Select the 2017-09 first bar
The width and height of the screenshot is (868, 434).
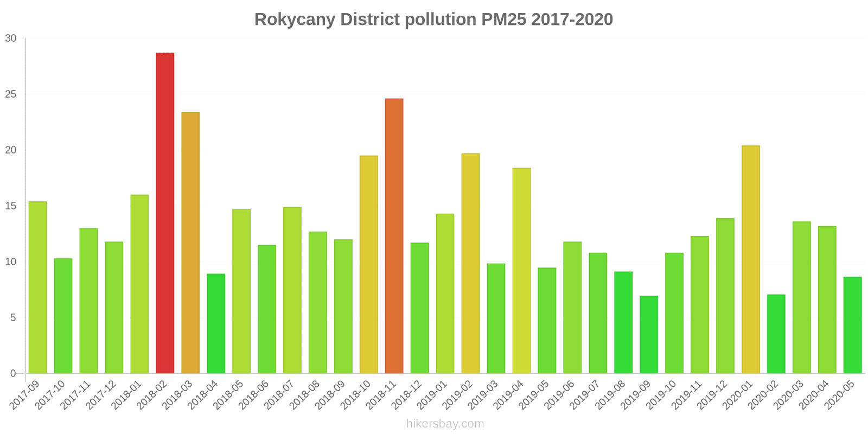37,288
